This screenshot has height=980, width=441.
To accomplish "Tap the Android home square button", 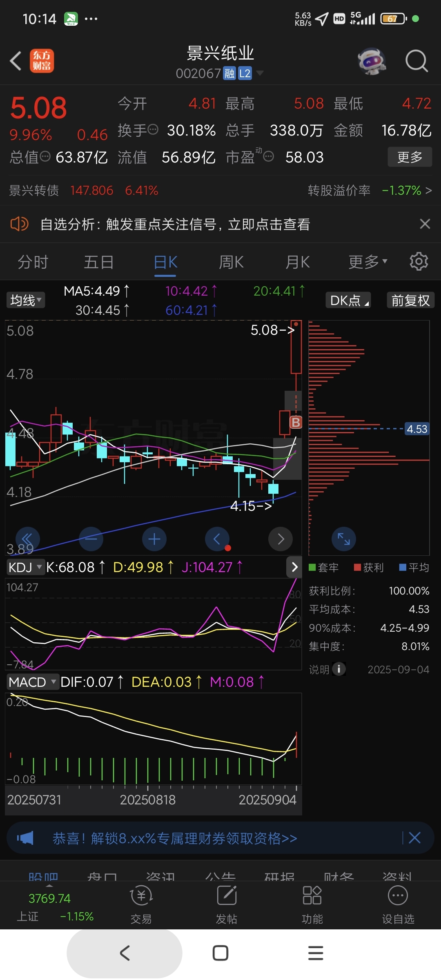I will (220, 953).
